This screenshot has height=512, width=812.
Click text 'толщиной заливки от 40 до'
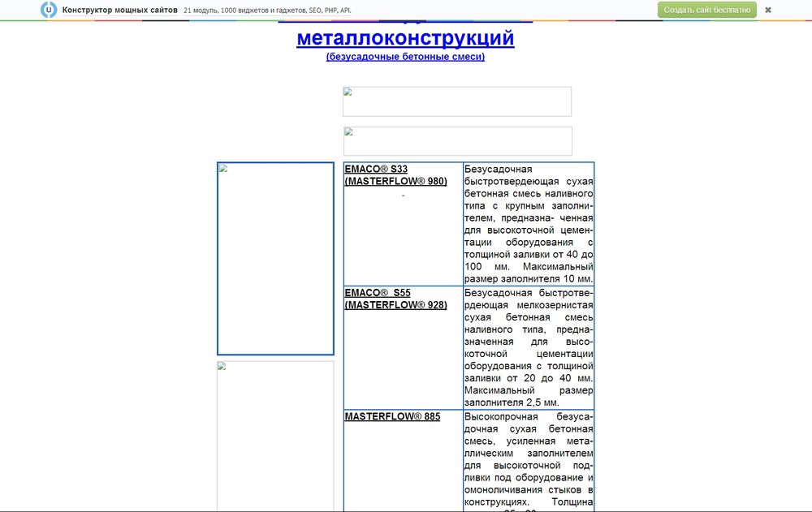529,254
